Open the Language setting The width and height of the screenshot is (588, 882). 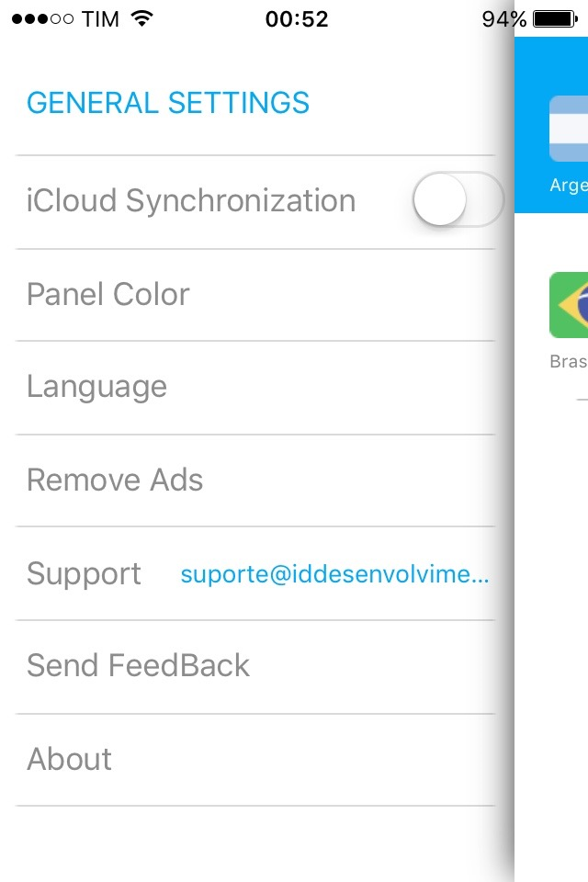pyautogui.click(x=96, y=387)
